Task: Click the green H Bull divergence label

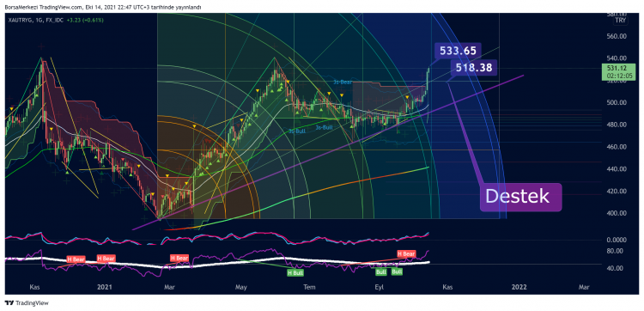Action: click(x=295, y=272)
